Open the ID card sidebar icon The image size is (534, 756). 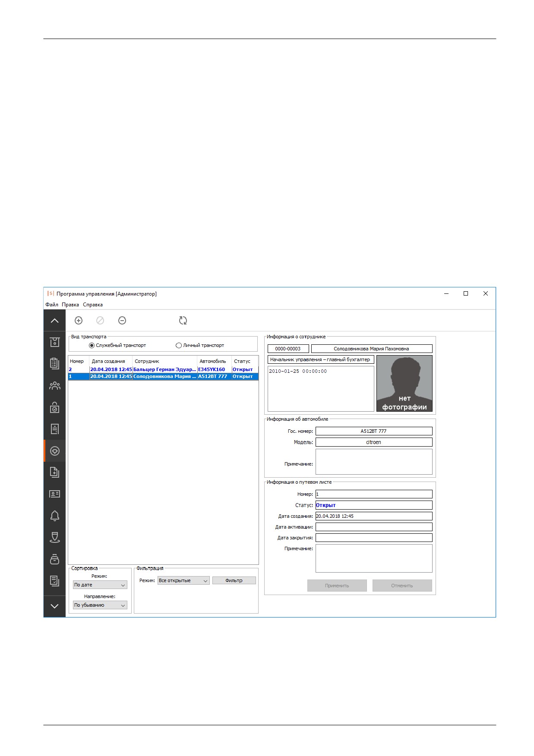[x=54, y=494]
